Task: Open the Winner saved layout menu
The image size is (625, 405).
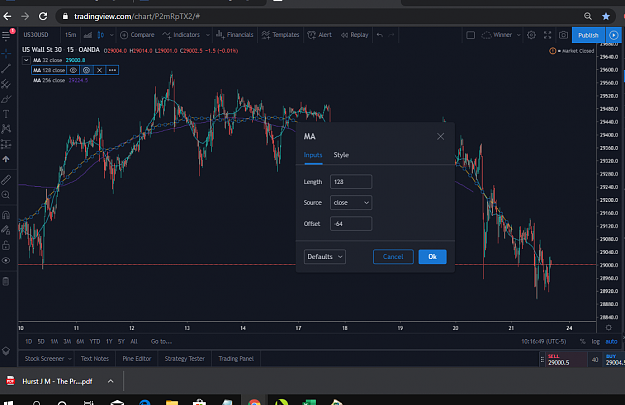Action: 501,35
